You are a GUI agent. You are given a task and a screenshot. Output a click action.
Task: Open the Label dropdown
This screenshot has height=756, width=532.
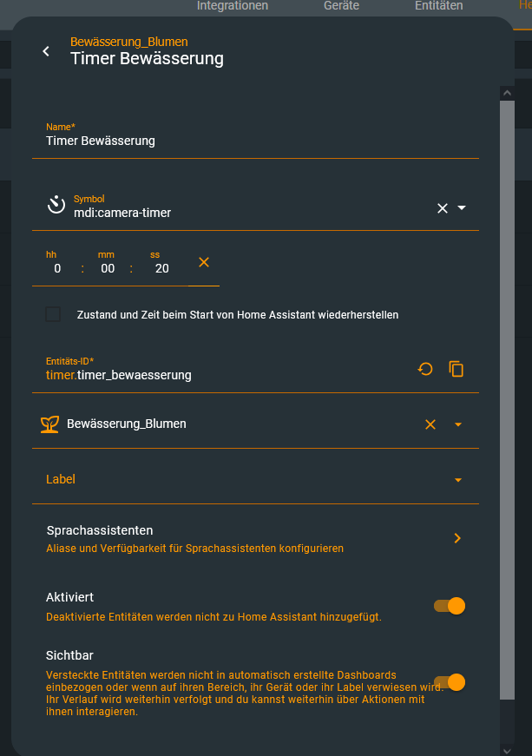(458, 480)
